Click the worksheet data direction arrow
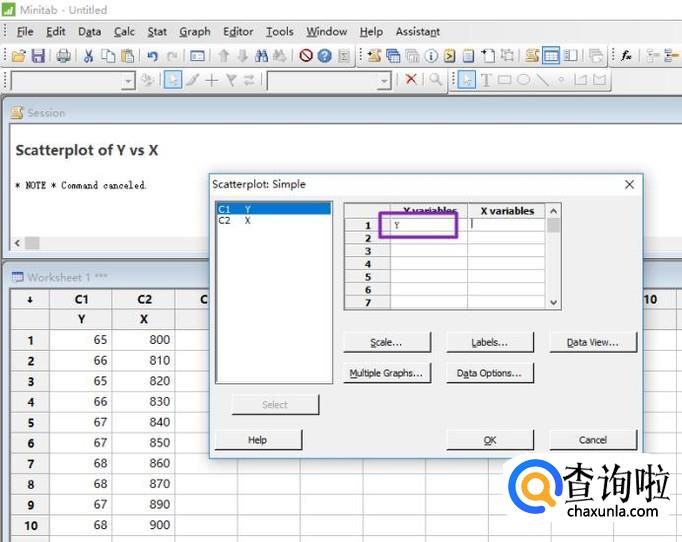This screenshot has height=542, width=682. click(x=30, y=299)
